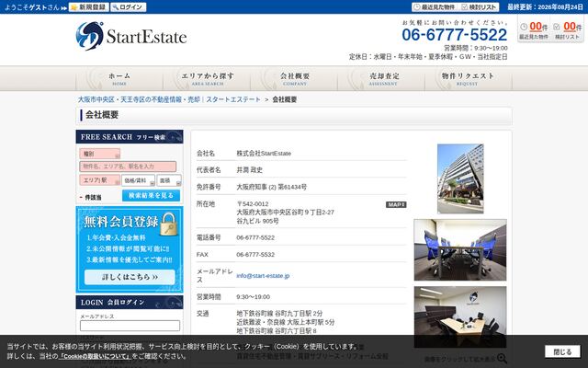Open the 種別 dropdown in free search
This screenshot has width=588, height=368.
pyautogui.click(x=100, y=154)
